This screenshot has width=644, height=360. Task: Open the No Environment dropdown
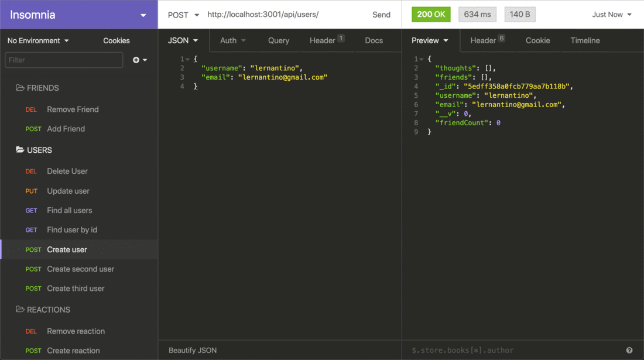pos(38,40)
